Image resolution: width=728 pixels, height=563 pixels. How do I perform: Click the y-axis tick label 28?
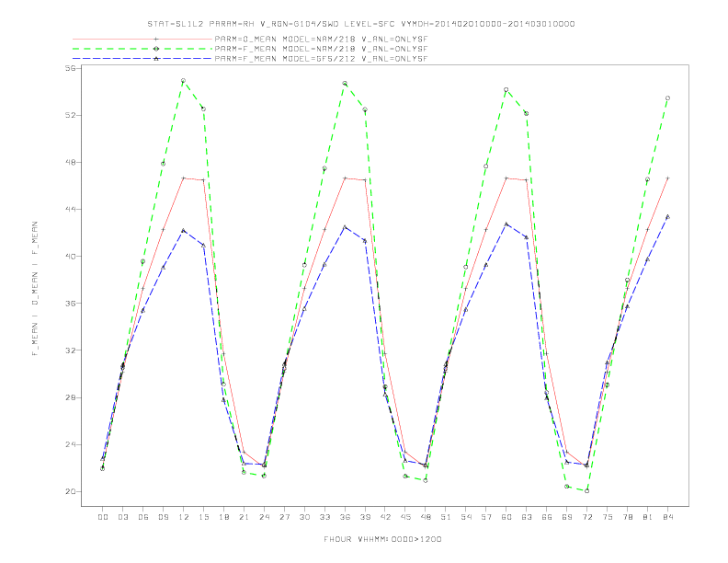pyautogui.click(x=72, y=397)
